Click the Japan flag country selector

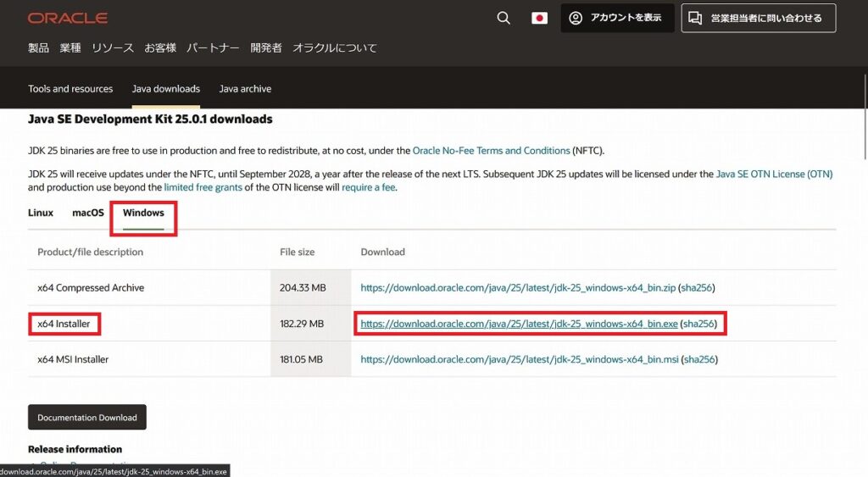point(539,18)
